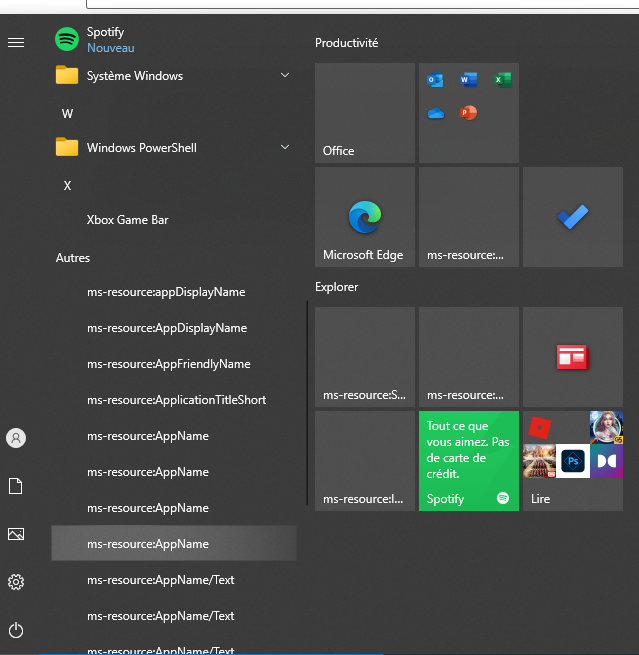The image size is (639, 655).
Task: Open the red News tile
Action: pos(573,357)
